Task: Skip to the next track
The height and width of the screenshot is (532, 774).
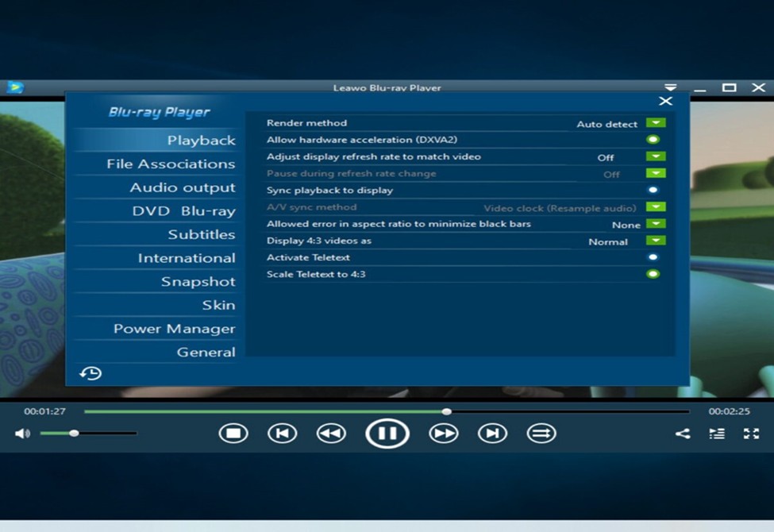Action: coord(492,434)
